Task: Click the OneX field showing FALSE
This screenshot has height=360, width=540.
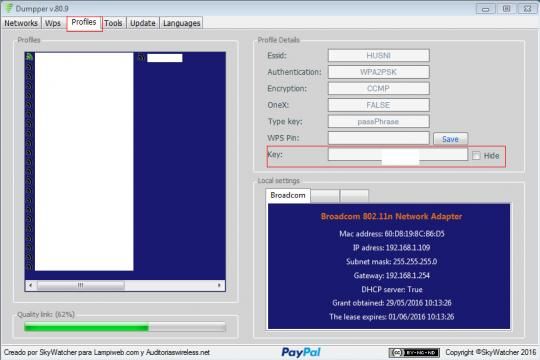Action: 378,105
